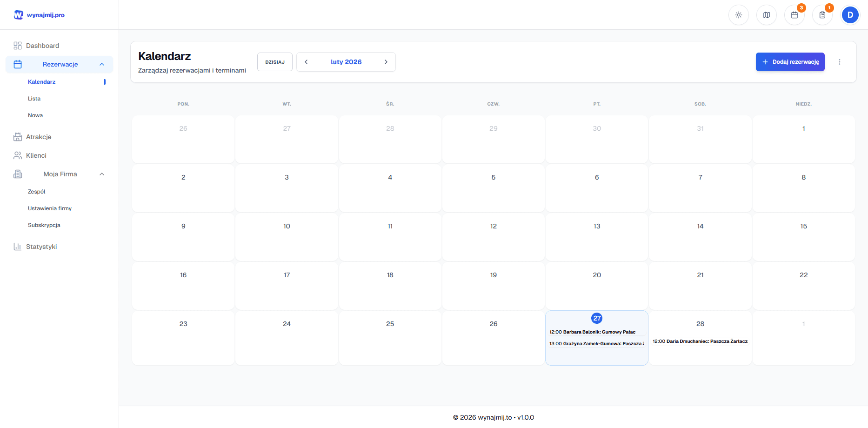This screenshot has height=428, width=868.
Task: Open the Dashboard from the sidebar
Action: point(42,46)
